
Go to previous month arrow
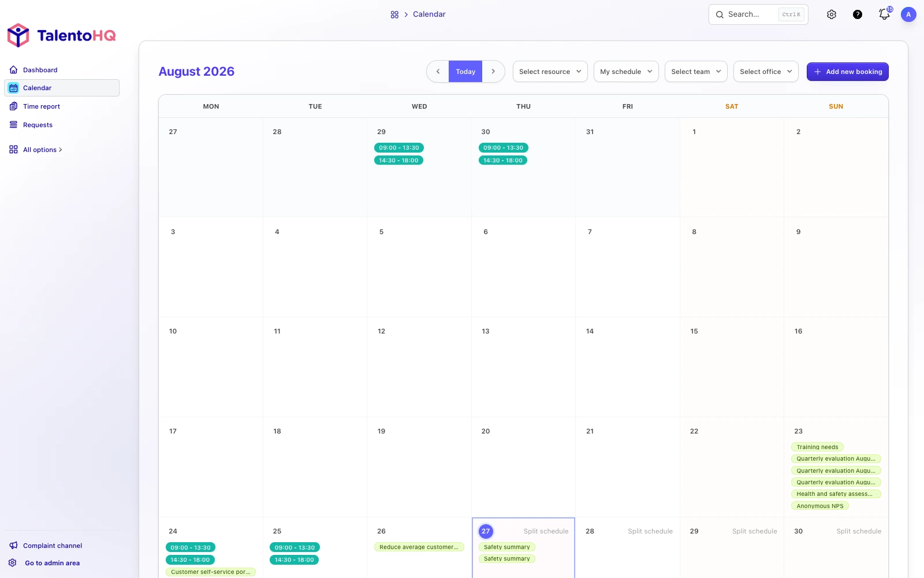click(438, 72)
